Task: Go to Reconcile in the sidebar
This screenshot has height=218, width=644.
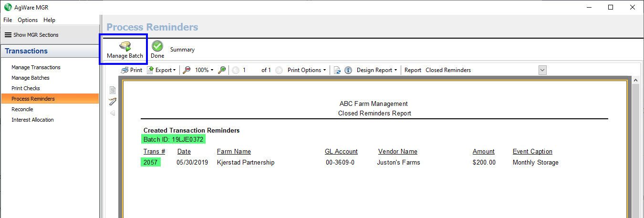Action: point(22,109)
